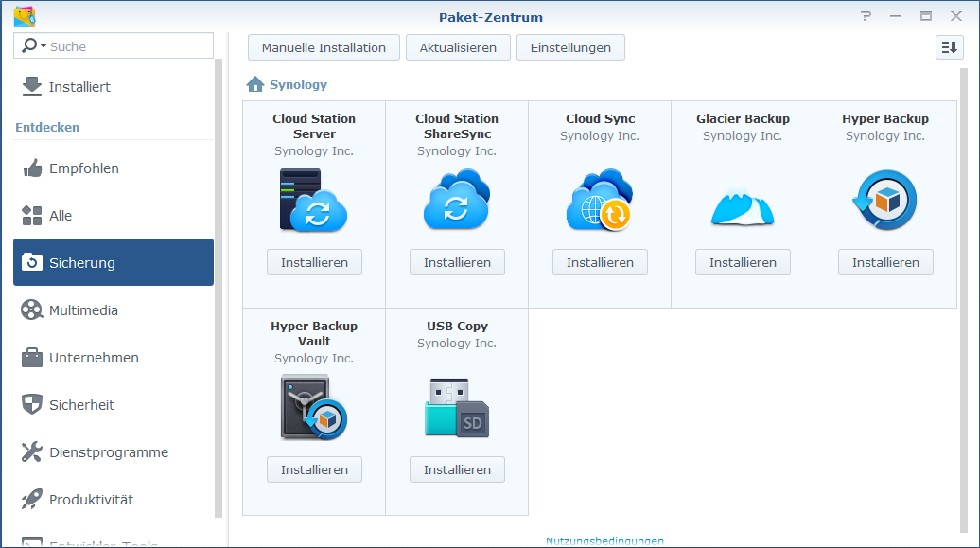Click the Aktualisieren button
This screenshot has height=548, width=980.
pyautogui.click(x=458, y=47)
